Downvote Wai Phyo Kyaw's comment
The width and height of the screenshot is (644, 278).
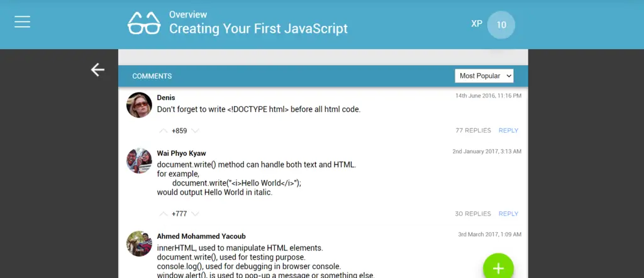(x=195, y=214)
